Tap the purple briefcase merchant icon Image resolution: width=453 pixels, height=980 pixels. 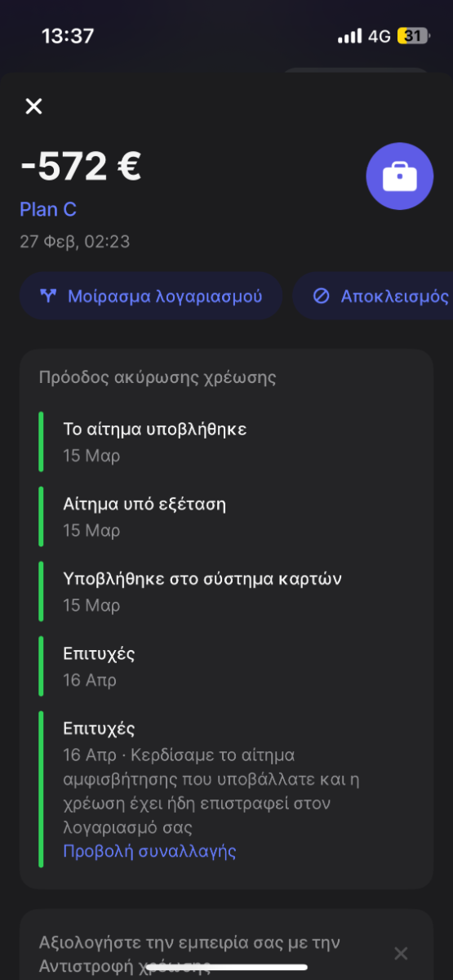(399, 176)
